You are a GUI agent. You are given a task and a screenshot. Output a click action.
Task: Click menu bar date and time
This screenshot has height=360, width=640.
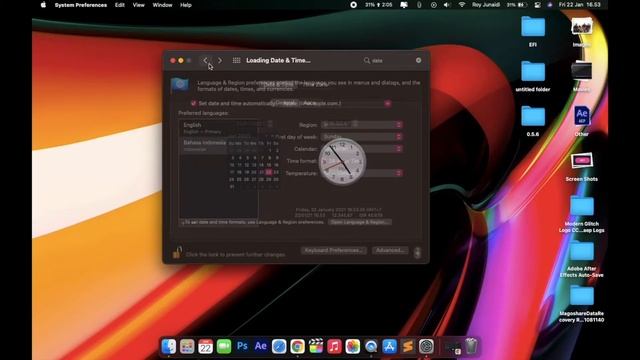pos(580,5)
